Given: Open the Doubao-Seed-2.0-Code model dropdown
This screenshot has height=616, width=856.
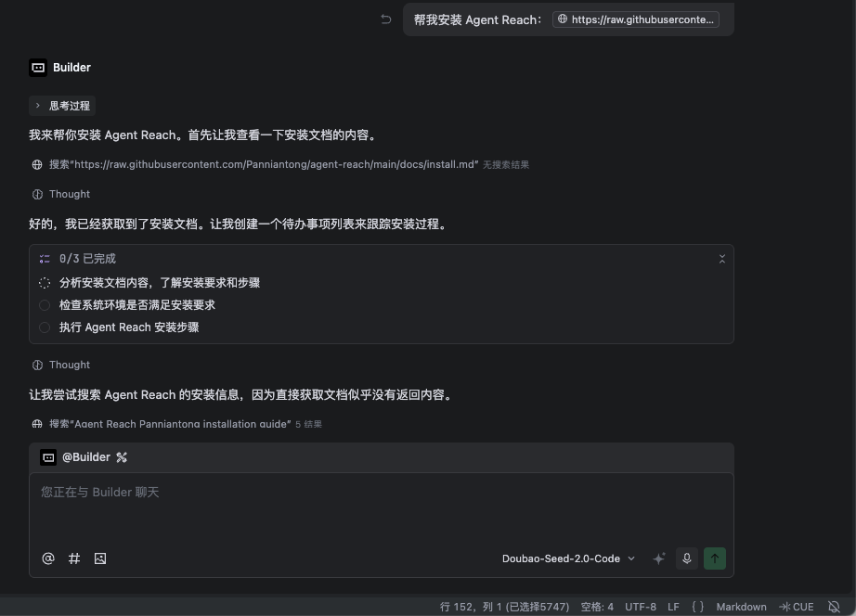Looking at the screenshot, I should (x=568, y=558).
